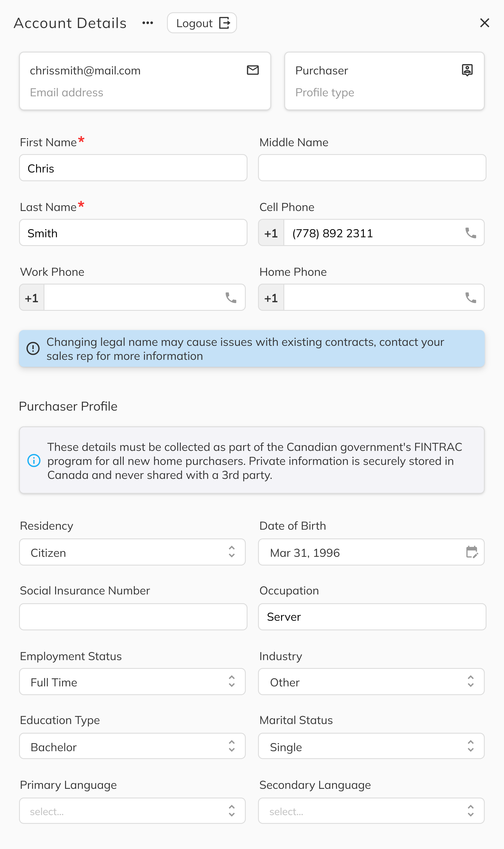
Task: Close the Account Details panel
Action: pyautogui.click(x=485, y=23)
